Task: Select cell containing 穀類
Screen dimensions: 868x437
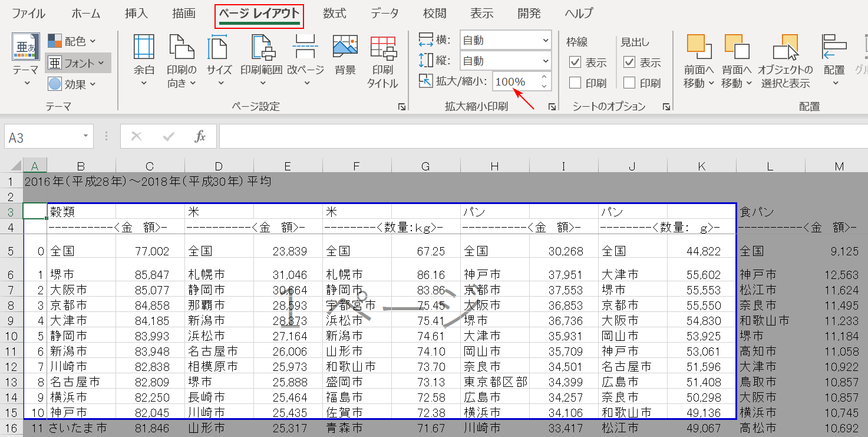Action: click(x=81, y=211)
